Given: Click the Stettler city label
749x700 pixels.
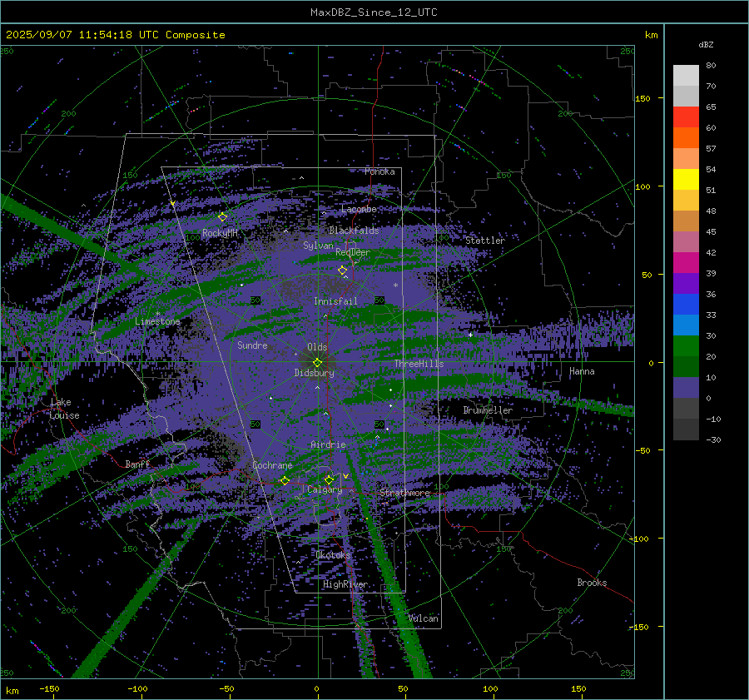Looking at the screenshot, I should [485, 241].
